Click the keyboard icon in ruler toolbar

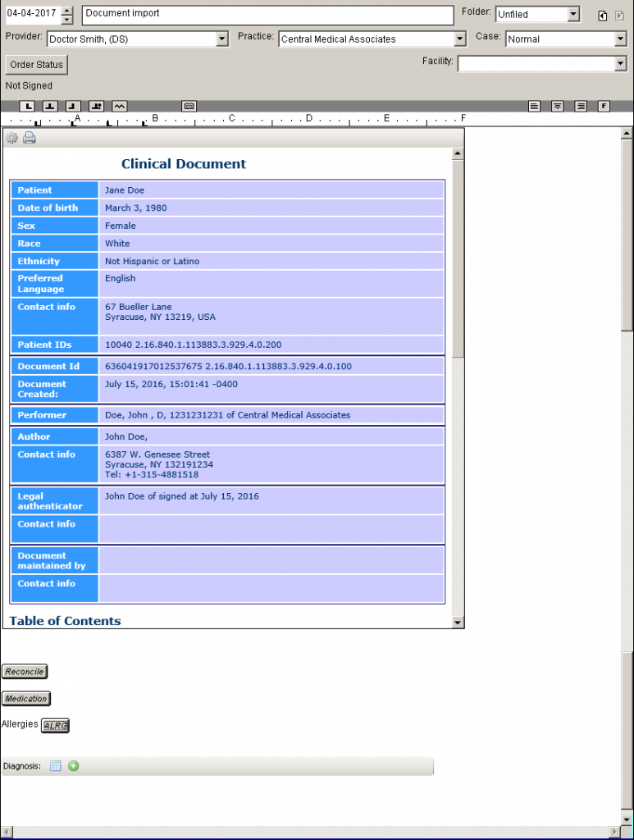point(189,106)
